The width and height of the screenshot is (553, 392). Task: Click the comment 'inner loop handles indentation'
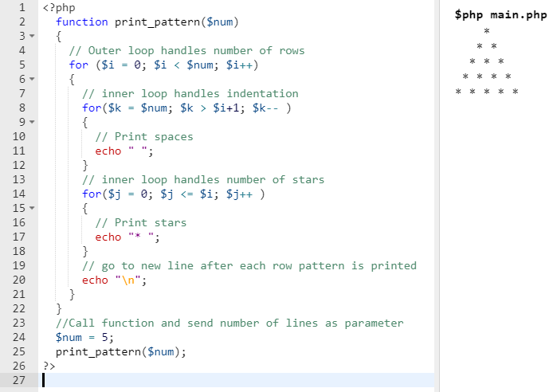pyautogui.click(x=190, y=94)
